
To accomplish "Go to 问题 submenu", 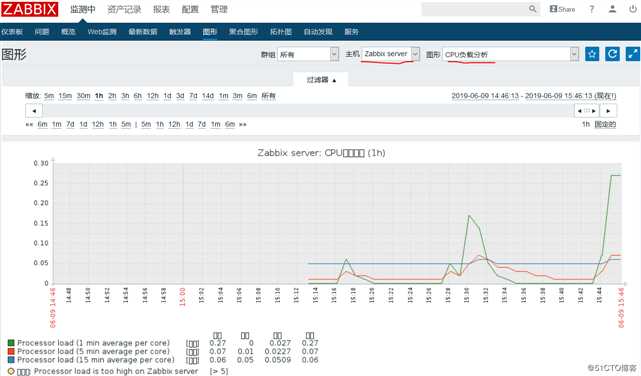I will click(x=42, y=31).
